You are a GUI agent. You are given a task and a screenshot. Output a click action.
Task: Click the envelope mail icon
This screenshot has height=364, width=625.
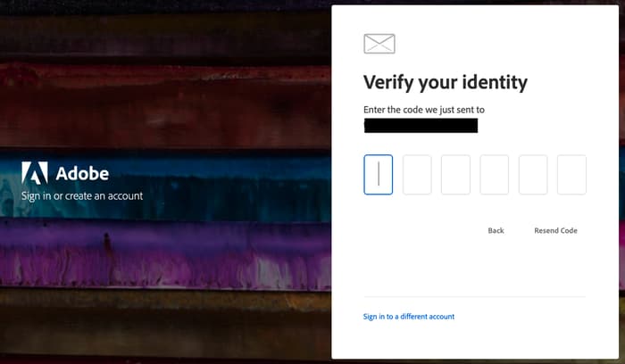point(379,44)
